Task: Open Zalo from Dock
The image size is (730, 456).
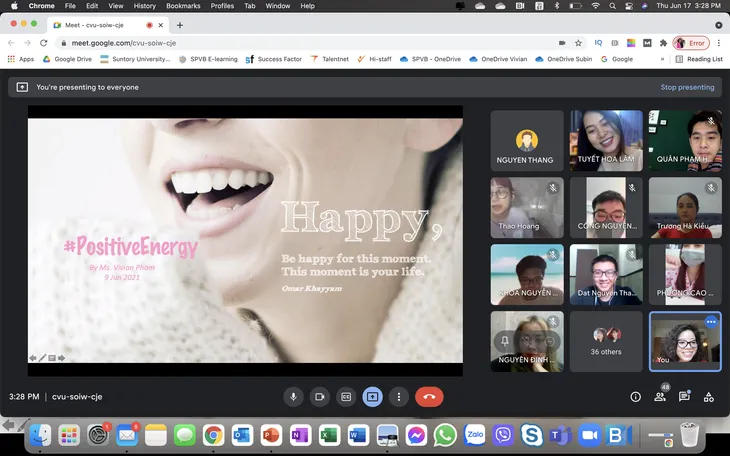Action: point(474,436)
